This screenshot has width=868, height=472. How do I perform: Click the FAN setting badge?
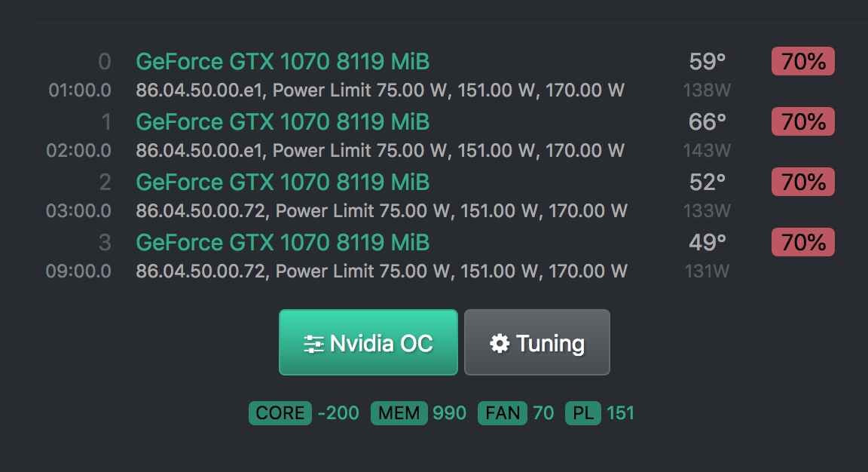point(502,413)
